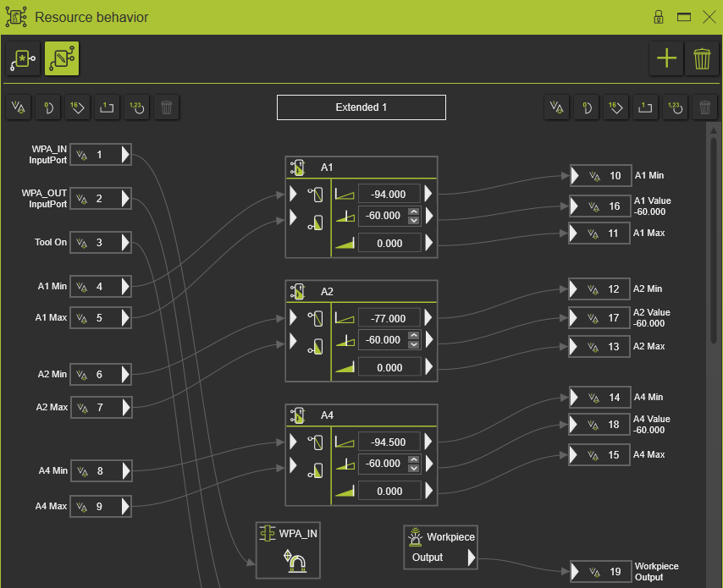Click the left toolbar 1.23 counter icon
The height and width of the screenshot is (588, 723).
(136, 107)
